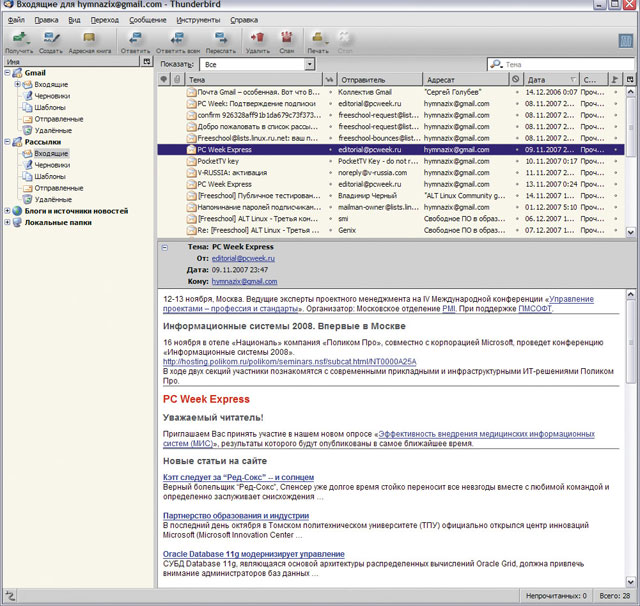Open the Показать view filter dropdown
The width and height of the screenshot is (640, 606).
[309, 64]
